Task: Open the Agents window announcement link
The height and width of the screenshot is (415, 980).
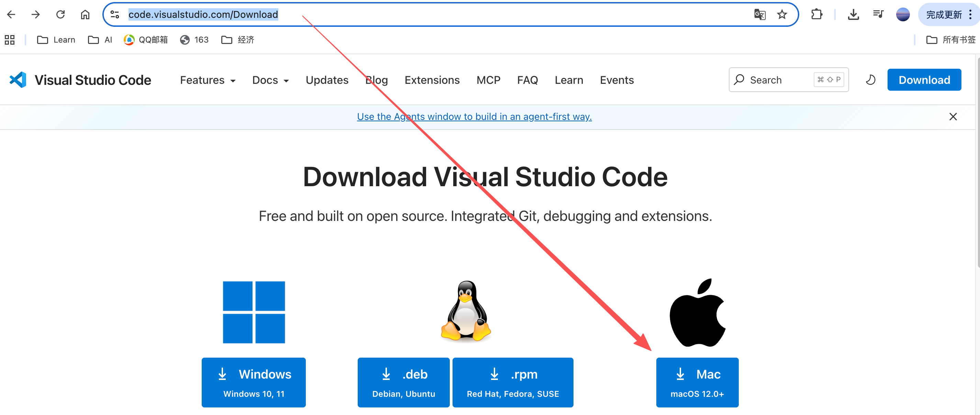Action: (474, 117)
